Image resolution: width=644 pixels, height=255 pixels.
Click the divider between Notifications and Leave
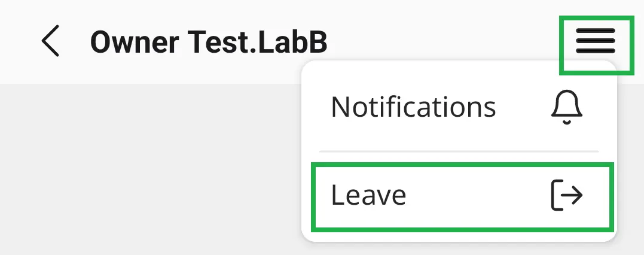(x=458, y=151)
